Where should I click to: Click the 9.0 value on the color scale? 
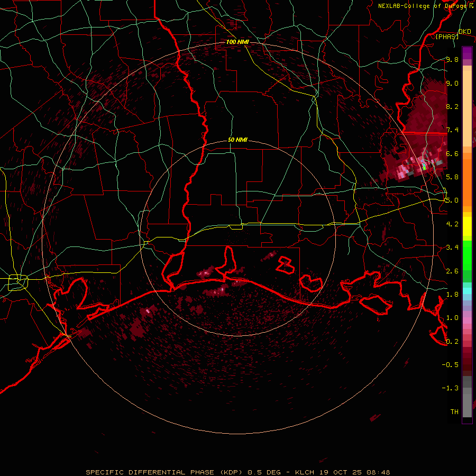[x=452, y=83]
